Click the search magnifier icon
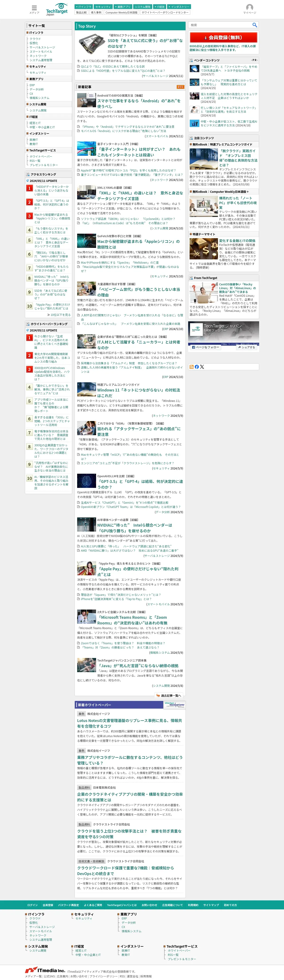Viewport: 284px width, 980px height. pos(255,25)
